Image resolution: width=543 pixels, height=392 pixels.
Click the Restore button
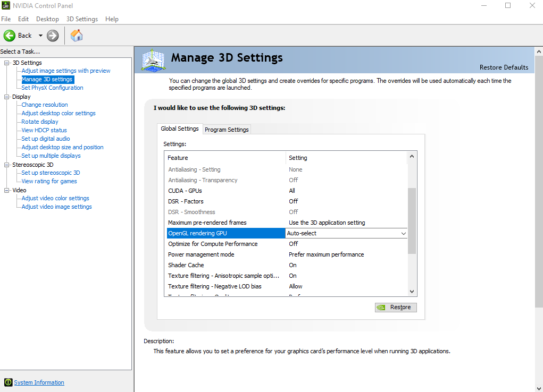396,307
